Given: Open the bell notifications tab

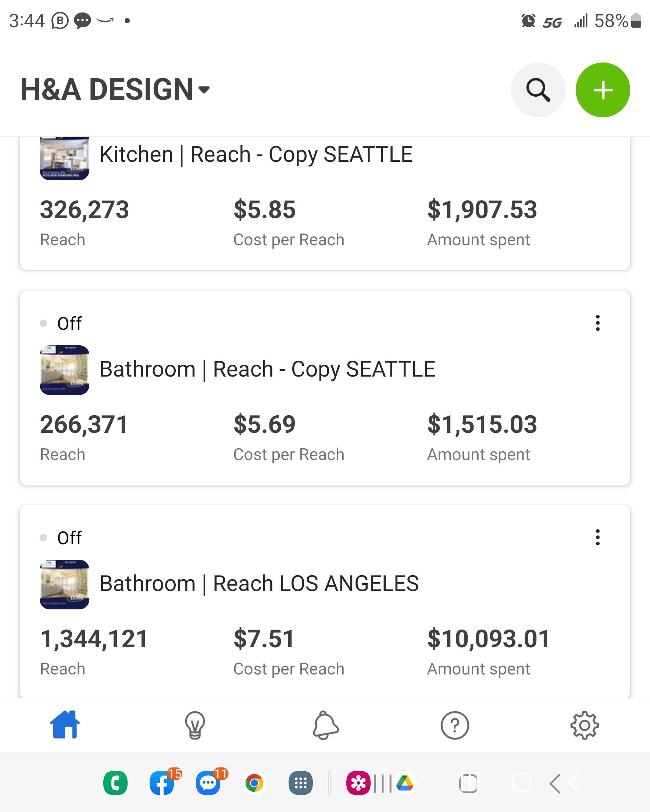Looking at the screenshot, I should (325, 725).
